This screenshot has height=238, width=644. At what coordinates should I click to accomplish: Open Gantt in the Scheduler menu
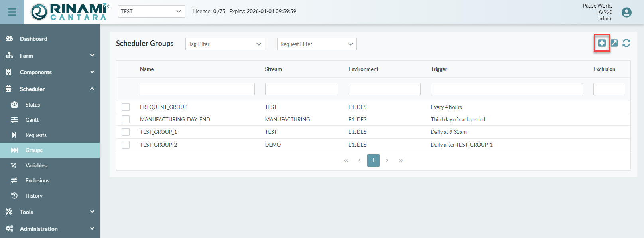click(x=32, y=120)
